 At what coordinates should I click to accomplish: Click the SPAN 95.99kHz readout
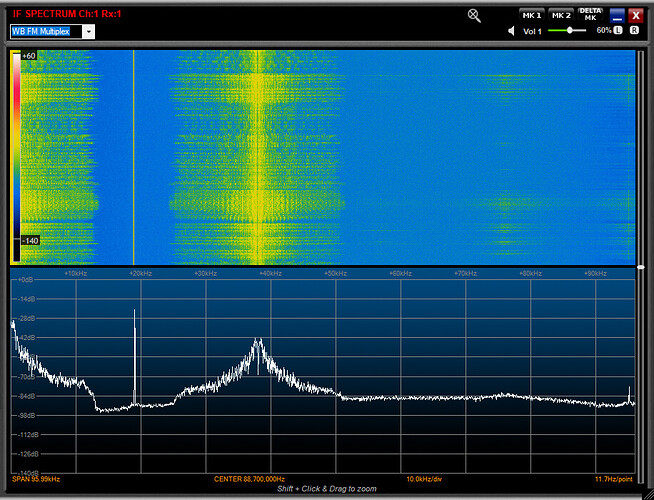pyautogui.click(x=36, y=479)
